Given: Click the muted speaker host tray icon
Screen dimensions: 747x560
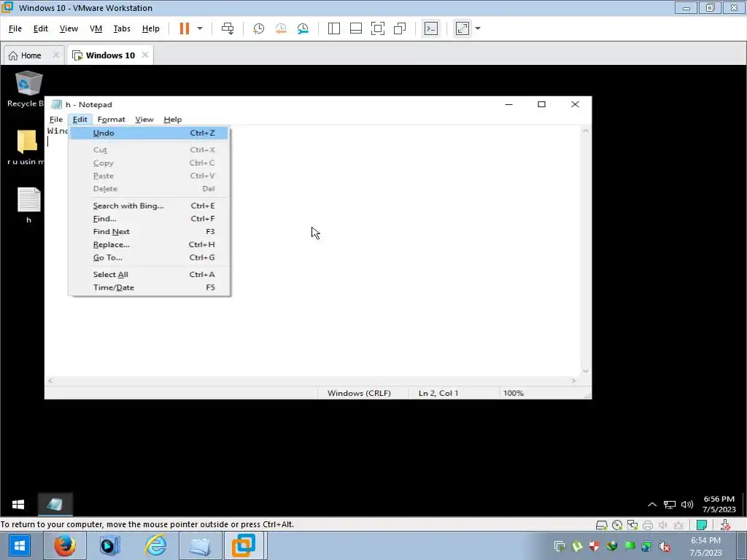Looking at the screenshot, I should [x=665, y=546].
